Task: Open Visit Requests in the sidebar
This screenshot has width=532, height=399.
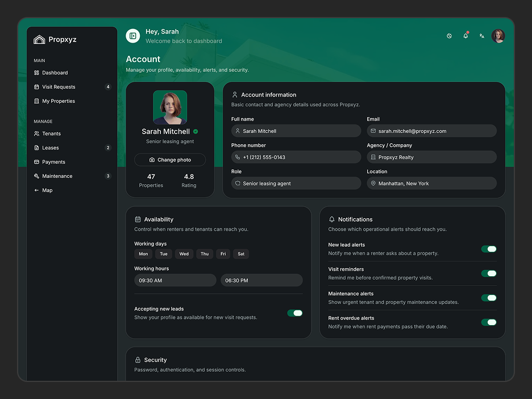Action: pos(72,87)
